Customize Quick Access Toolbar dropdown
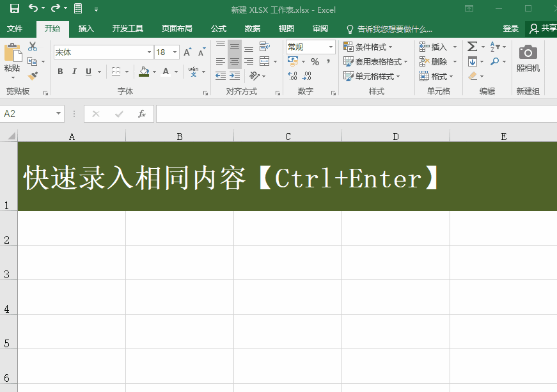Viewport: 557px width, 392px height. pos(96,10)
